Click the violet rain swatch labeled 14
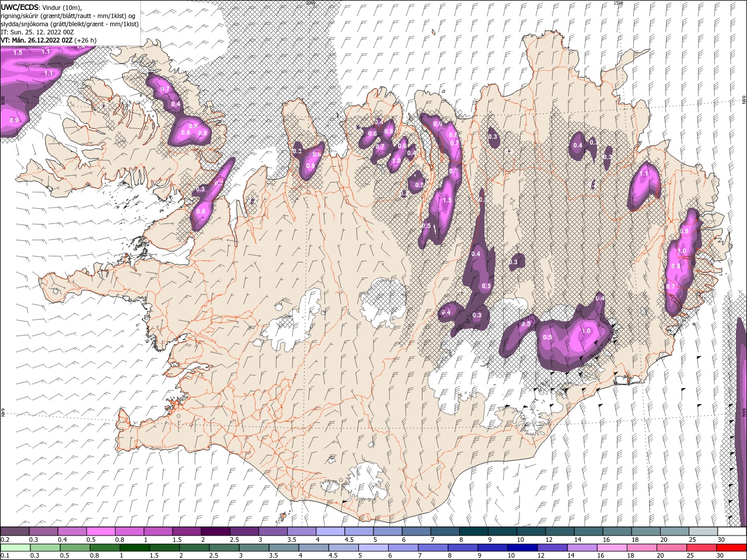This screenshot has width=747, height=560. tap(582, 548)
